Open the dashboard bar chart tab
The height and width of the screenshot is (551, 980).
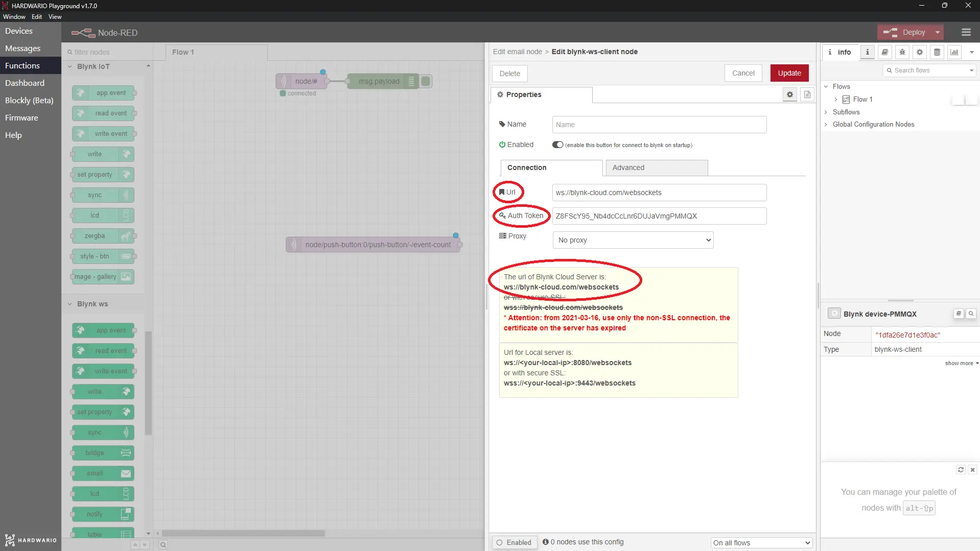[954, 52]
